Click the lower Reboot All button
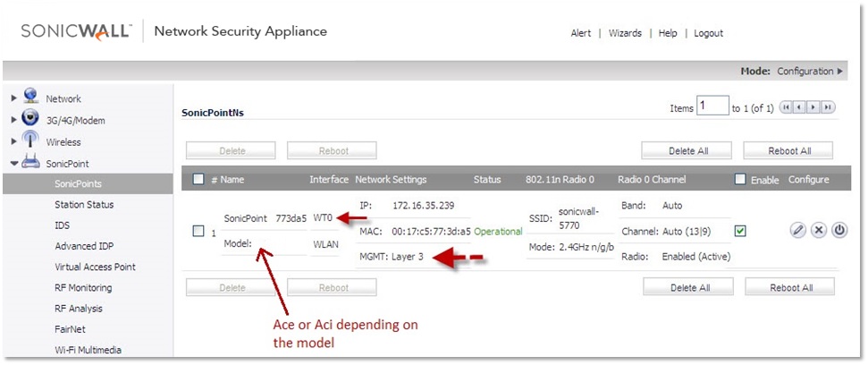The height and width of the screenshot is (365, 868). click(790, 287)
